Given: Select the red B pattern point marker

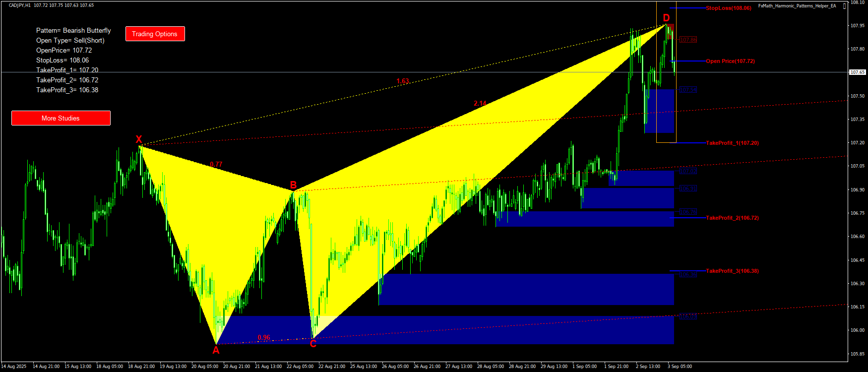Looking at the screenshot, I should point(293,186).
